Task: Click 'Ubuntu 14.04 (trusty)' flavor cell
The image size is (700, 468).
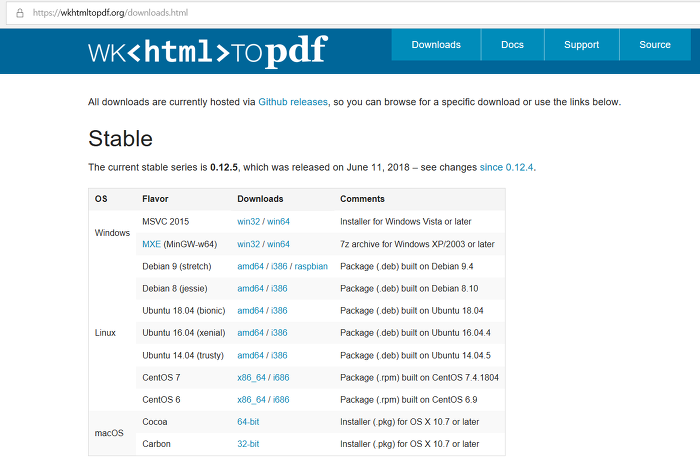Action: tap(183, 355)
